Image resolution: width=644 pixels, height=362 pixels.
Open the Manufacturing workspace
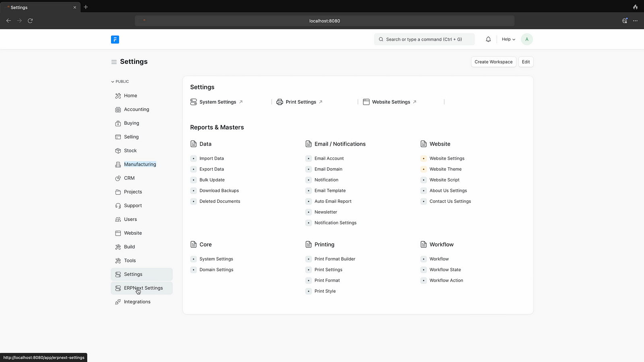(140, 165)
